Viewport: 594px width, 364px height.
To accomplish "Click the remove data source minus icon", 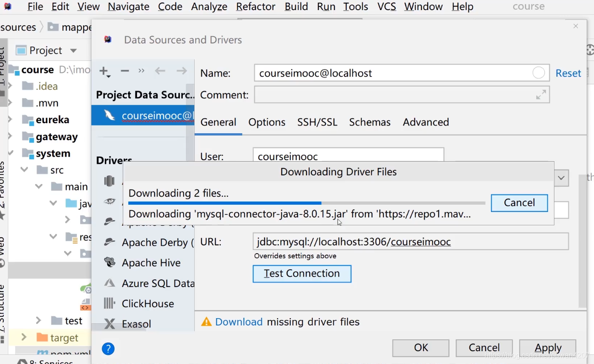I will point(125,71).
